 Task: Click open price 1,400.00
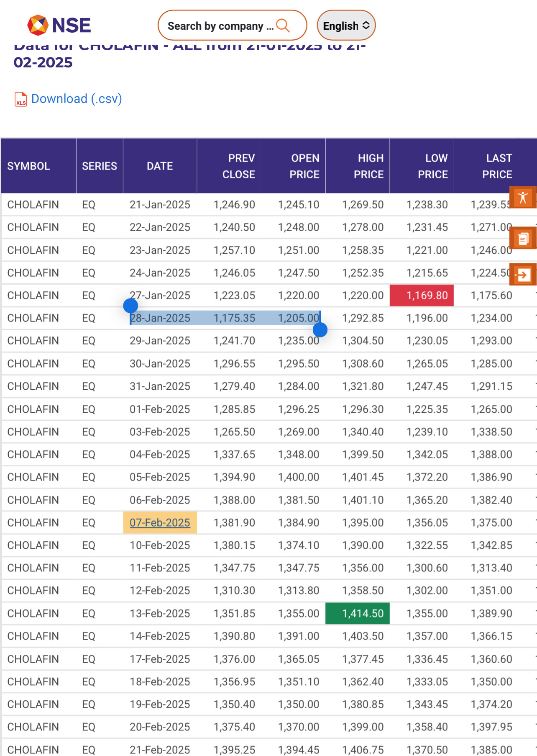(x=299, y=477)
